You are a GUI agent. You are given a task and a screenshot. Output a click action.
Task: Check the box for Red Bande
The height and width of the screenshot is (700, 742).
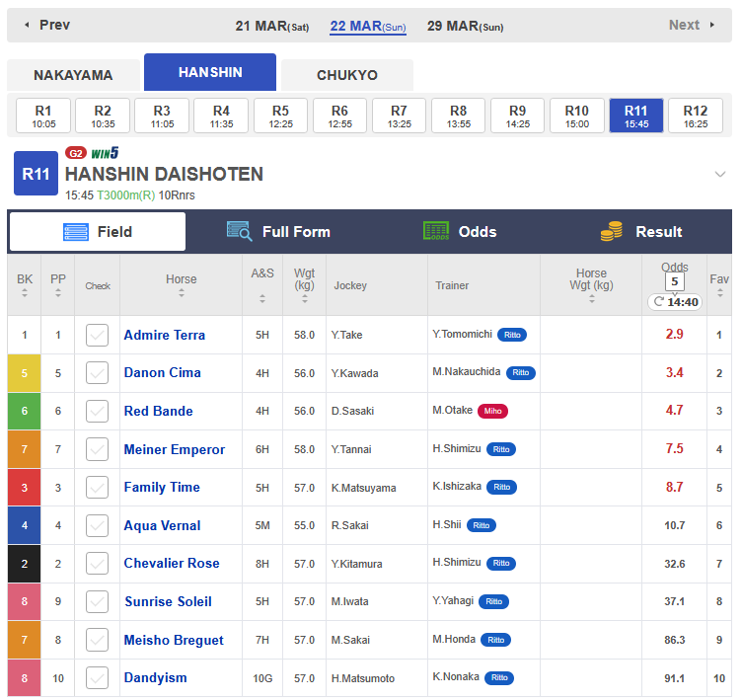pyautogui.click(x=97, y=411)
